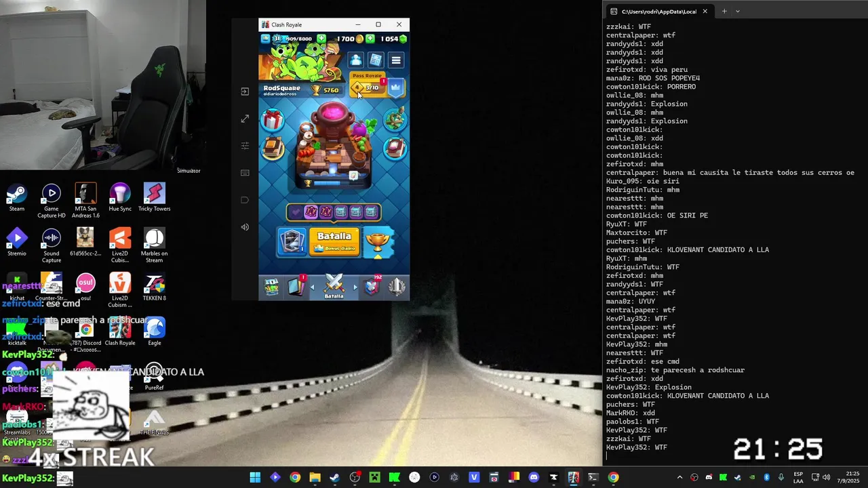Switch to Clan tab with 192 badge
The width and height of the screenshot is (868, 488).
click(372, 287)
